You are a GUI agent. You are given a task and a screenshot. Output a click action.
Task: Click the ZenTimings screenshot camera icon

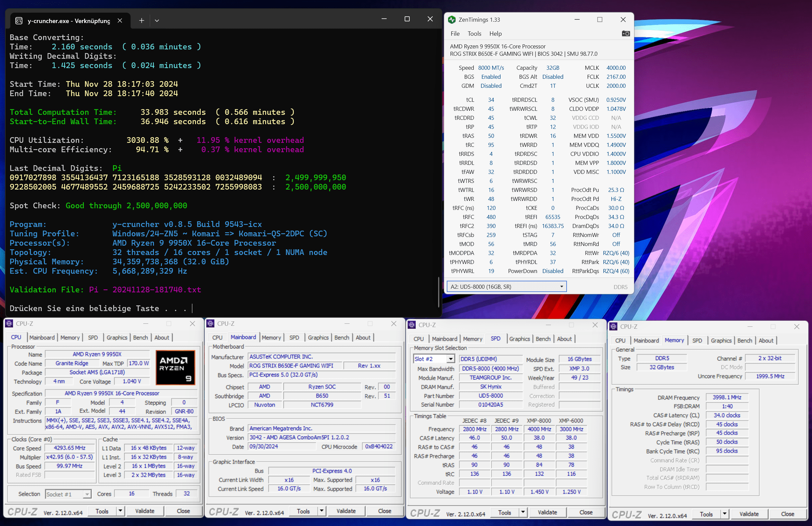point(625,33)
